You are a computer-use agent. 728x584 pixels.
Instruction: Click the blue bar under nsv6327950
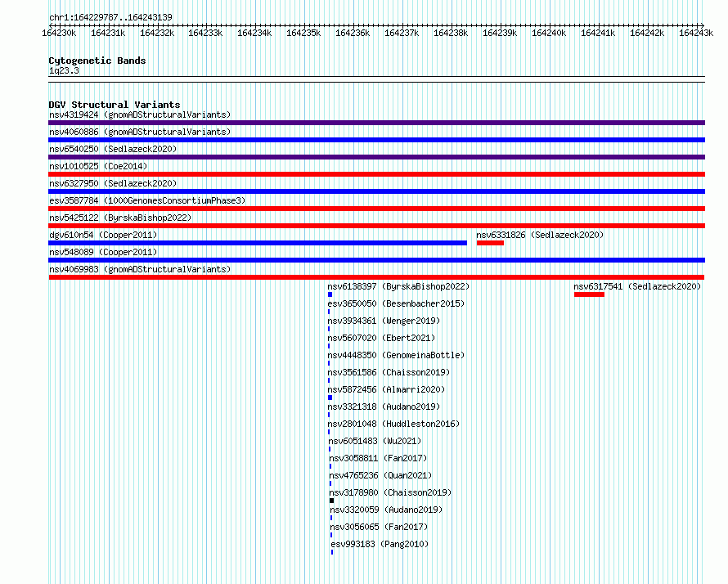pyautogui.click(x=376, y=191)
